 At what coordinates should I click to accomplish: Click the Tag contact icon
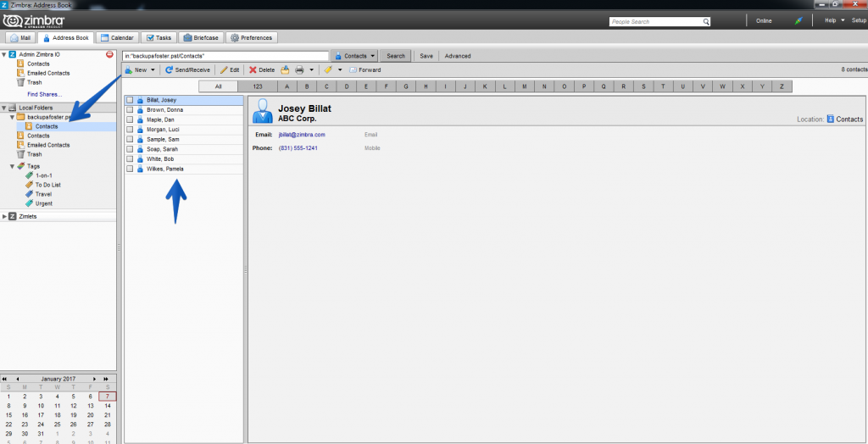tap(328, 70)
